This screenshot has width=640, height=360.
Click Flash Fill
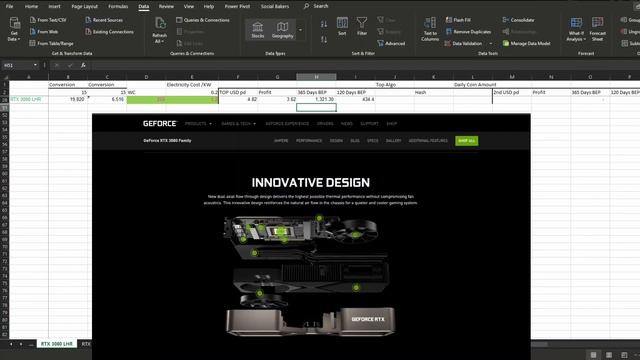coord(458,20)
